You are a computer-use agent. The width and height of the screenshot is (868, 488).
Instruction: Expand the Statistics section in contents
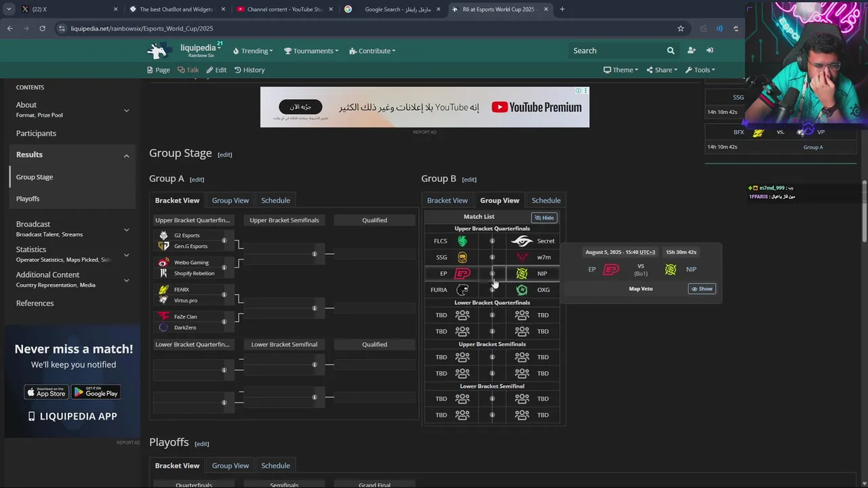click(x=126, y=254)
